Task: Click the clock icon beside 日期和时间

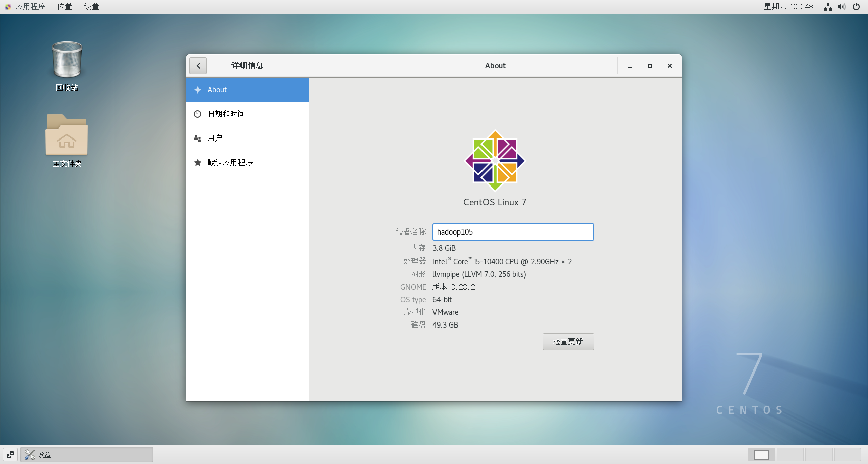Action: coord(198,114)
